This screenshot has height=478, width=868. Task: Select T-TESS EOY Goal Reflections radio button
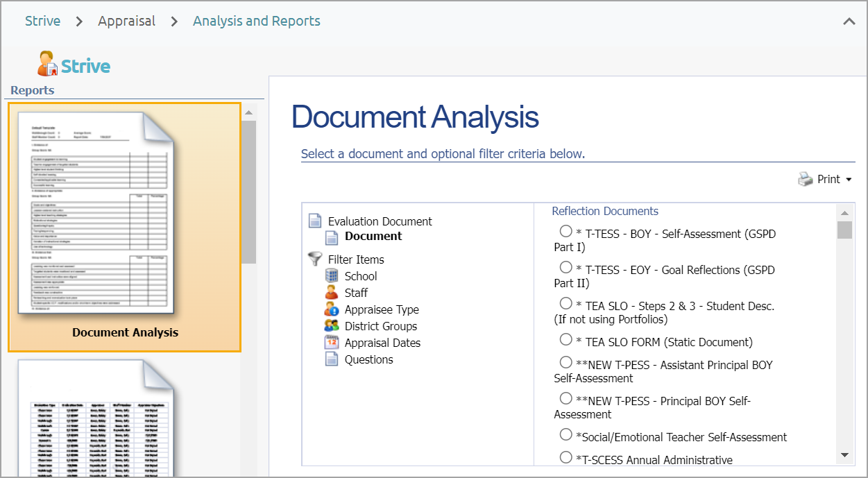(565, 268)
